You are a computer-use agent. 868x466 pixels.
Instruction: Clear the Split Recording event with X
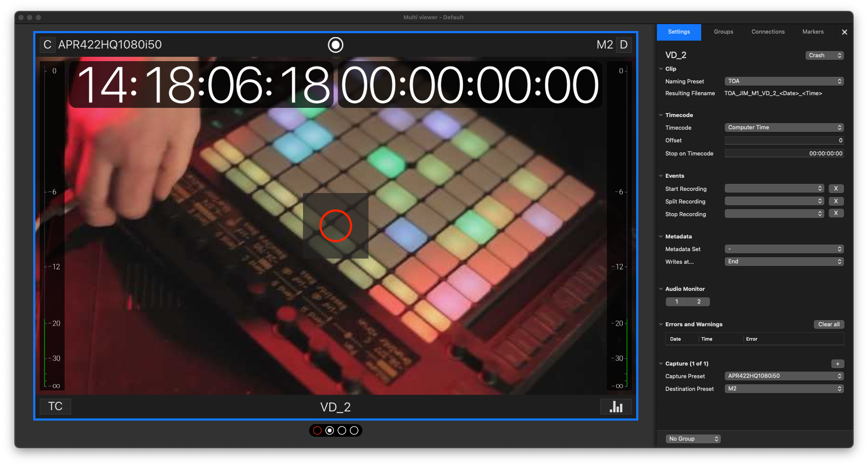tap(836, 201)
